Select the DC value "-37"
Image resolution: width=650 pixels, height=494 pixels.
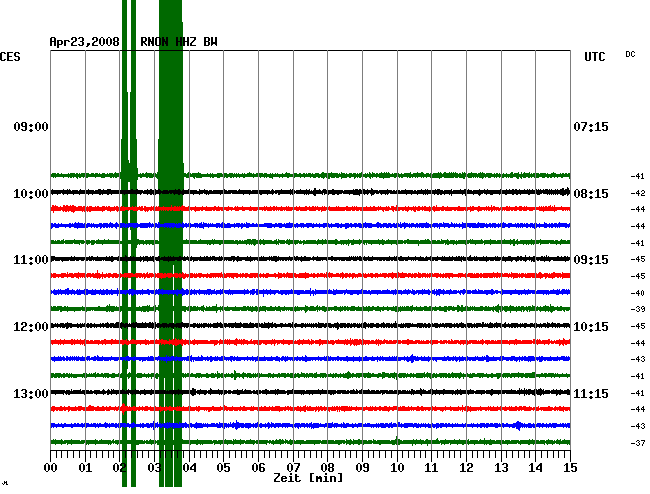pyautogui.click(x=638, y=443)
